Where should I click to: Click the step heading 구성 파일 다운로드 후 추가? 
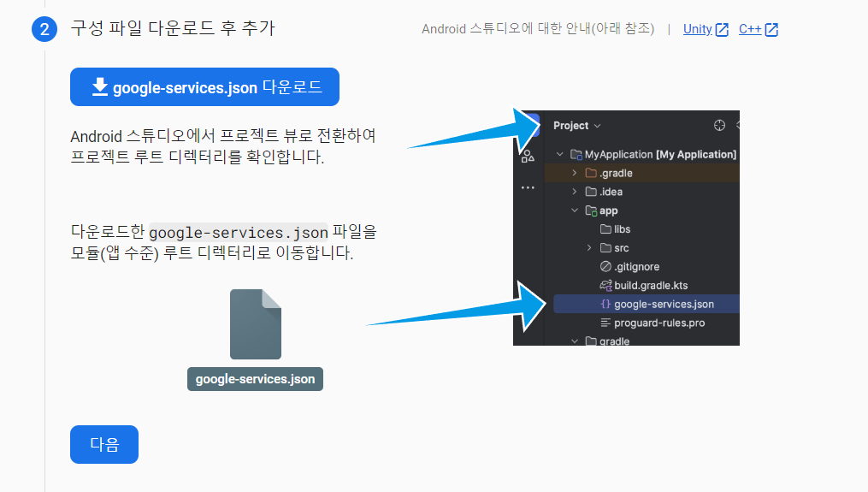[x=173, y=28]
